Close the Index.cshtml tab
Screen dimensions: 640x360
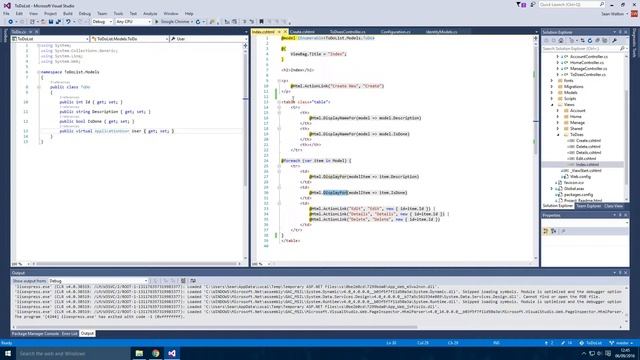pyautogui.click(x=285, y=32)
